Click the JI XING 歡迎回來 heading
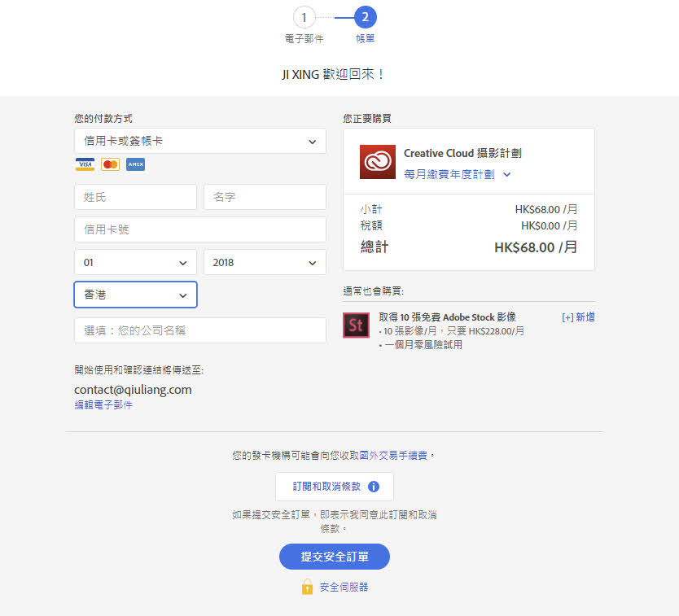Viewport: 679px width, 616px height. [332, 74]
